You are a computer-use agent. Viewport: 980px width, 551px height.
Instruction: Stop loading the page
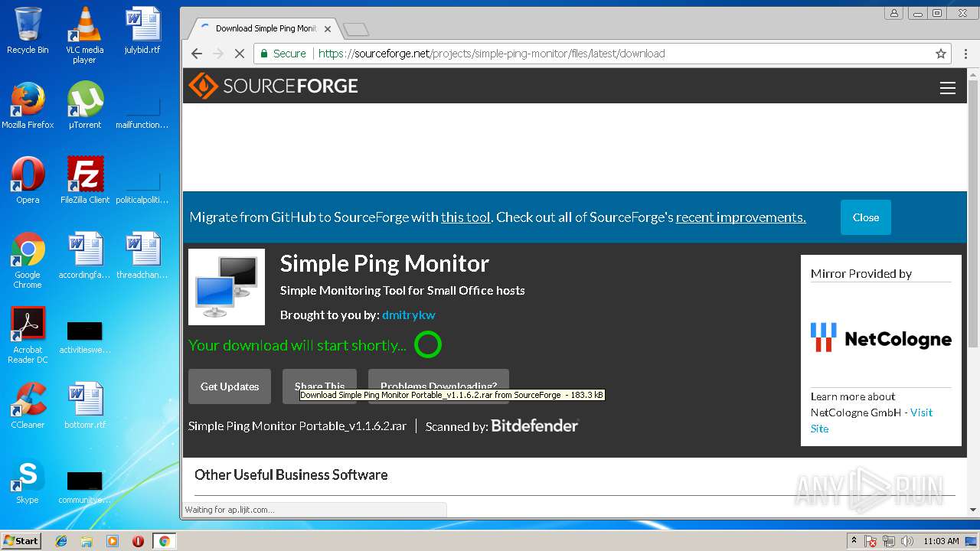pyautogui.click(x=239, y=54)
